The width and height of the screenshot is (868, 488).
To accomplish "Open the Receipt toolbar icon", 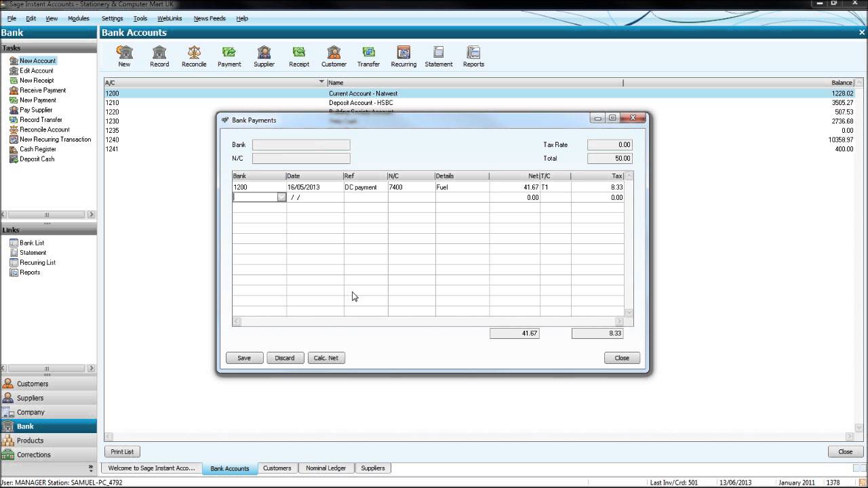I will pyautogui.click(x=299, y=56).
